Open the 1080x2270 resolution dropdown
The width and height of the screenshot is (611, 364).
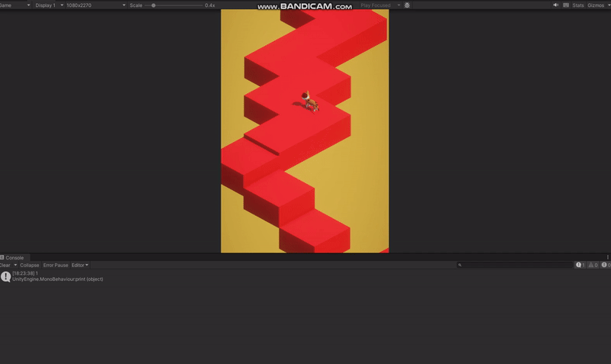(x=95, y=5)
